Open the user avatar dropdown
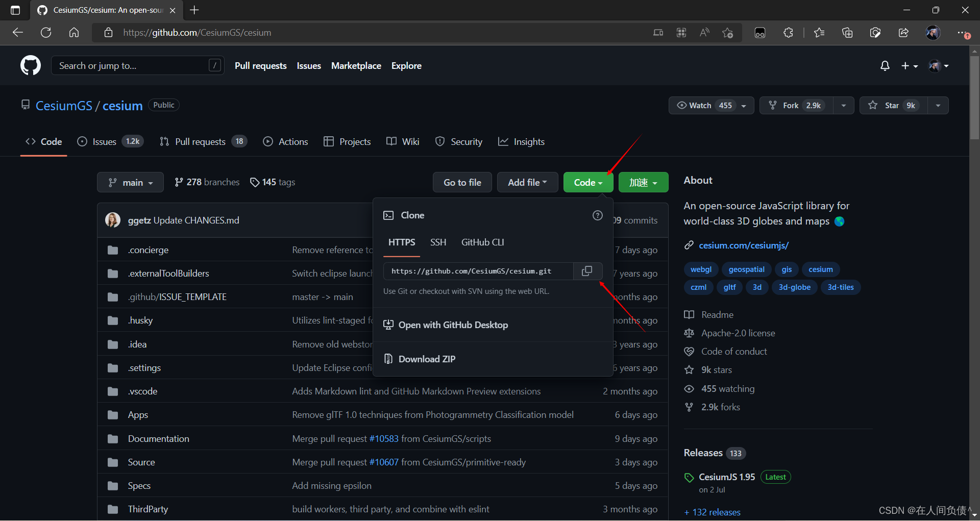The image size is (980, 521). (939, 66)
